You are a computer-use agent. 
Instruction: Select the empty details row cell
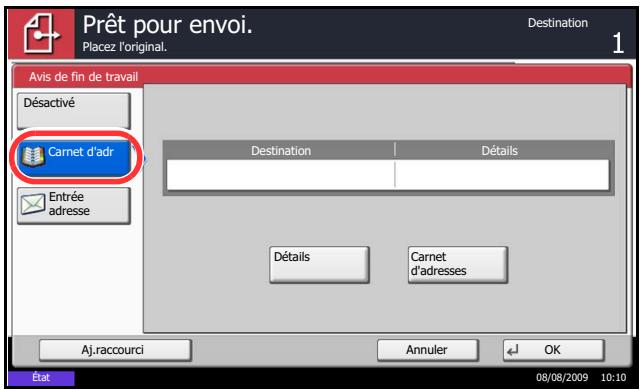point(502,175)
